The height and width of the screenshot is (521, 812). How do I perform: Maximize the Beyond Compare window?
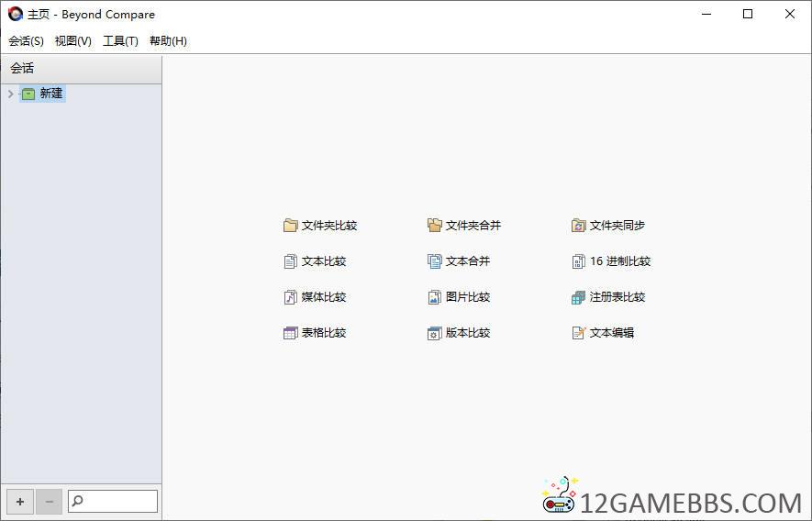point(748,14)
